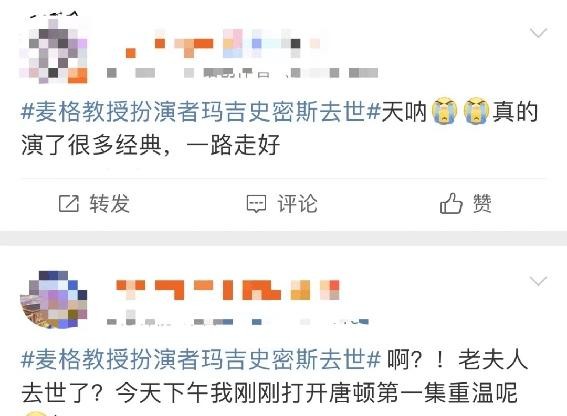Expand the first post's chevron menu
This screenshot has height=416, width=567.
tap(538, 33)
